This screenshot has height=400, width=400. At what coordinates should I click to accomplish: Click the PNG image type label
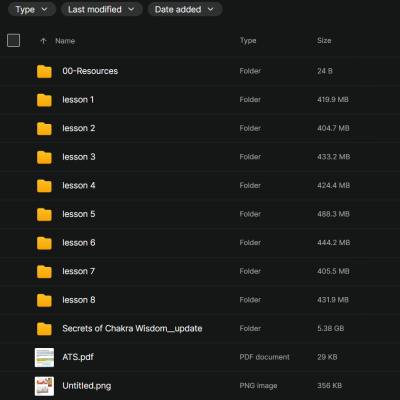point(258,386)
